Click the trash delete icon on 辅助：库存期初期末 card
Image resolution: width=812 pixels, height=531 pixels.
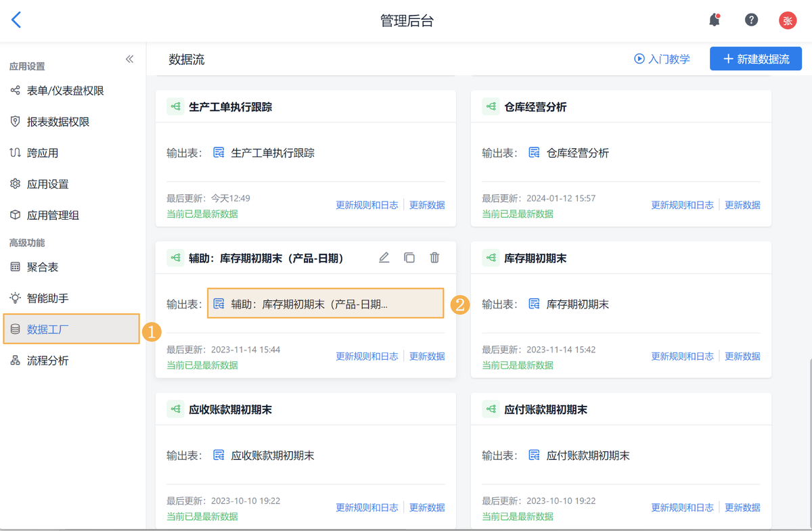click(x=434, y=257)
